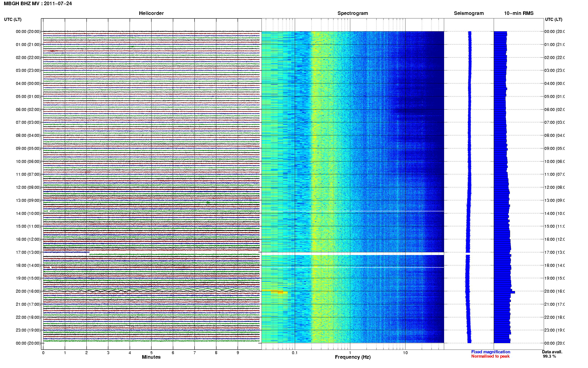Click the left '11:00 (07:00)' time label

pyautogui.click(x=28, y=174)
